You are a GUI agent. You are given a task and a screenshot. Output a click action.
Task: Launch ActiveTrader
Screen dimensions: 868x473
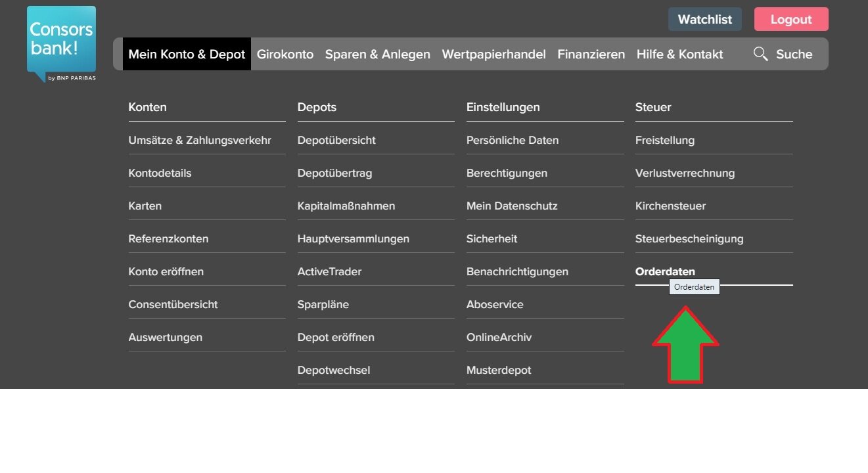329,271
